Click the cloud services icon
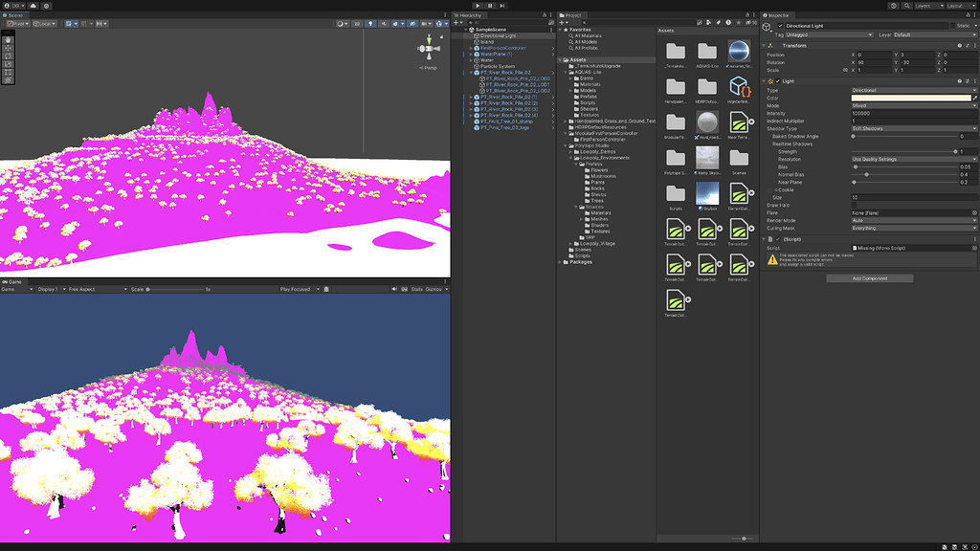This screenshot has width=980, height=551. coord(33,6)
